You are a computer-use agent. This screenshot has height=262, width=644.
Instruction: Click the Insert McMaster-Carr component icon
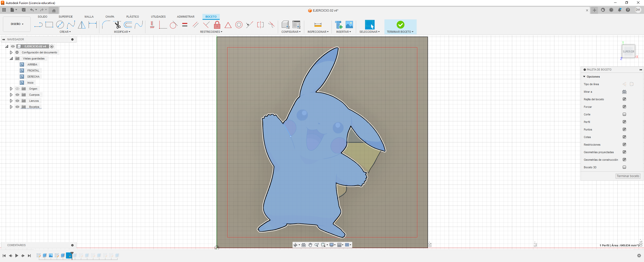(339, 25)
